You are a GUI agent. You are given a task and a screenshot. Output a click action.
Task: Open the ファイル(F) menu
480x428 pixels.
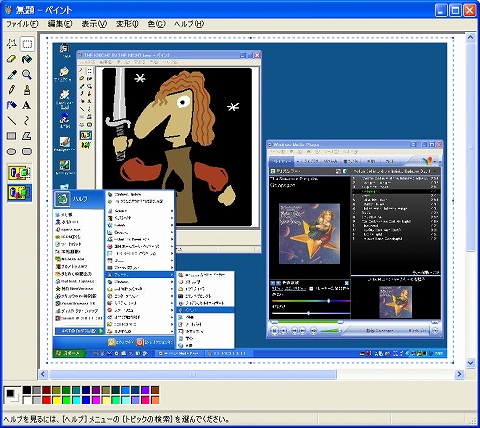[x=22, y=24]
